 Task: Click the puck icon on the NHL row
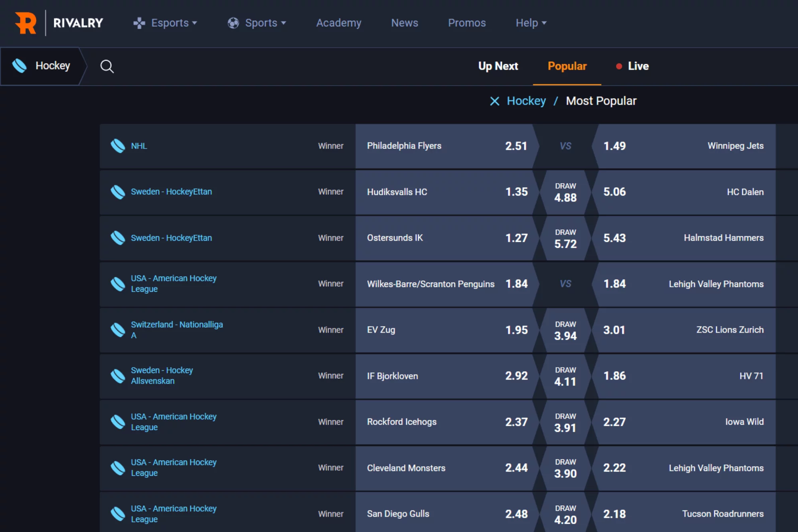118,146
